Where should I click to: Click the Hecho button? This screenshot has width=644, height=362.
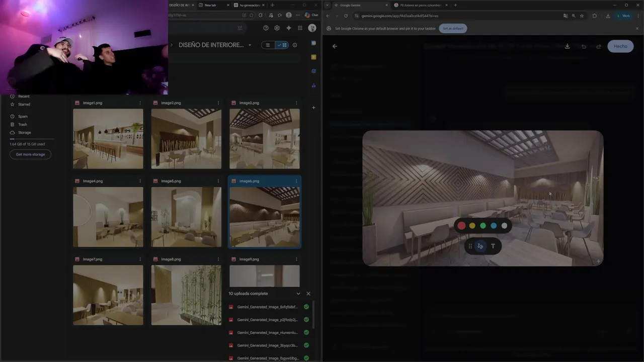620,46
